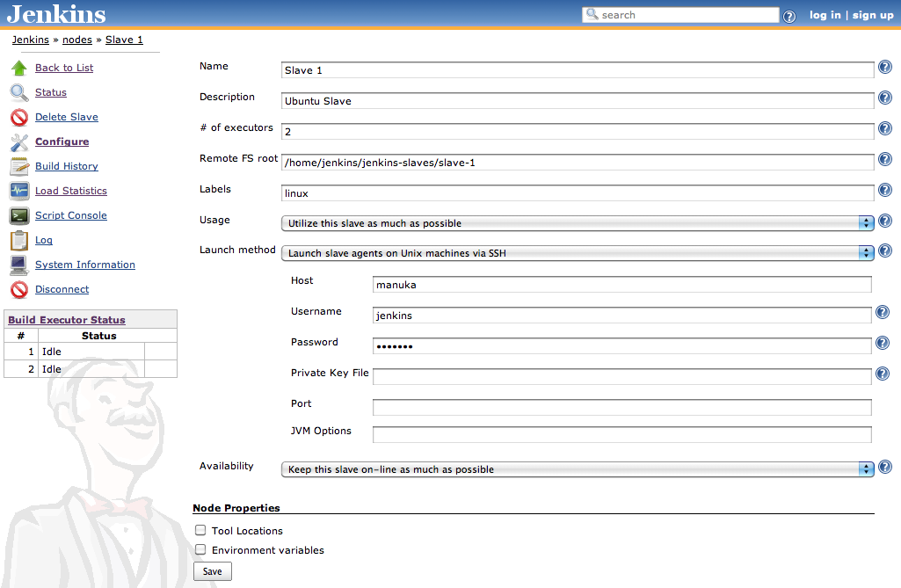This screenshot has width=901, height=588.
Task: Open help for the Description field
Action: [885, 98]
